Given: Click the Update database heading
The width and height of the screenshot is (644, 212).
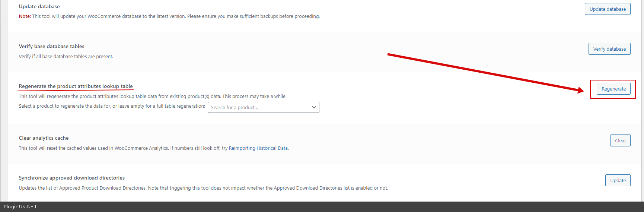Looking at the screenshot, I should pyautogui.click(x=39, y=7).
